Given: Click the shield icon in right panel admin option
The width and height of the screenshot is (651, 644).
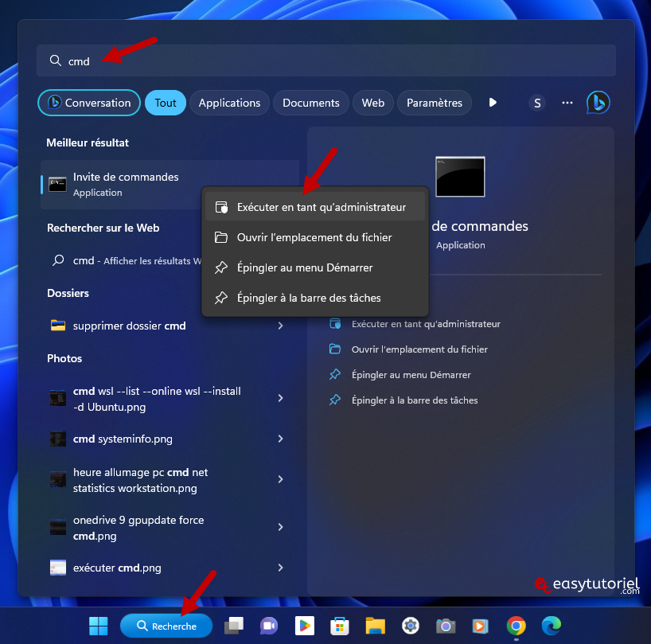Looking at the screenshot, I should 335,323.
